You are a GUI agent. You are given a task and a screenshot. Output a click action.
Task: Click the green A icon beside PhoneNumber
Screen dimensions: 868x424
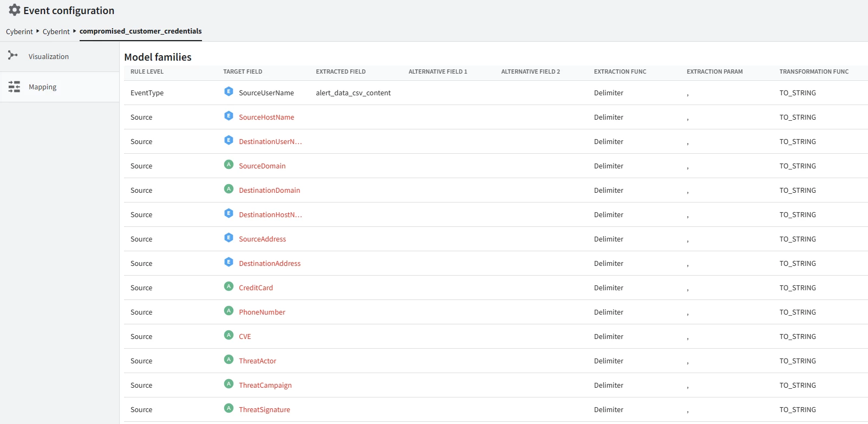pos(229,311)
